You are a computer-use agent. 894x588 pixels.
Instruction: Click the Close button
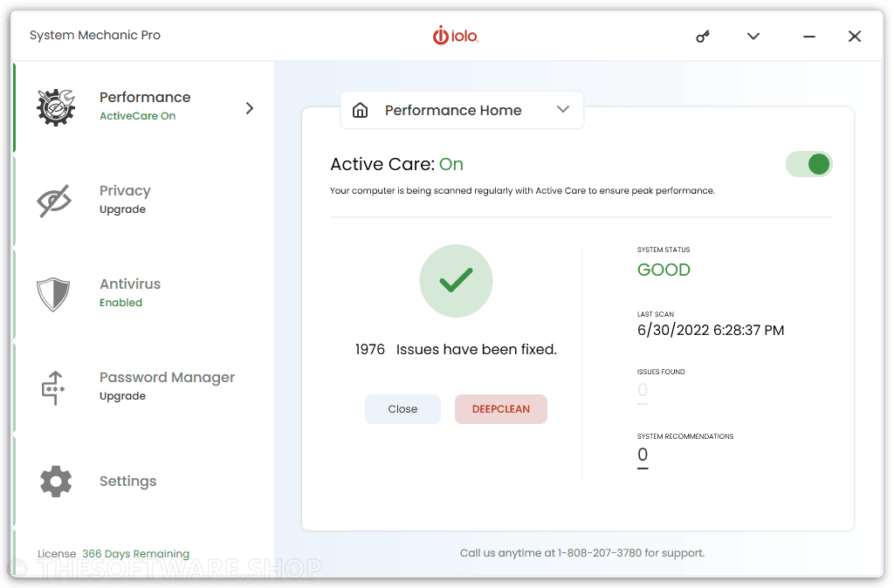point(402,409)
